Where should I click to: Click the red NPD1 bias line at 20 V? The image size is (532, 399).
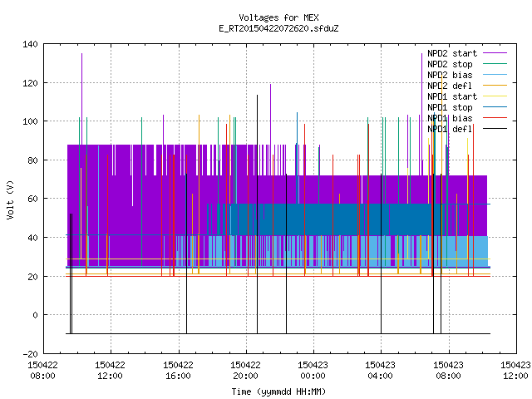click(278, 276)
